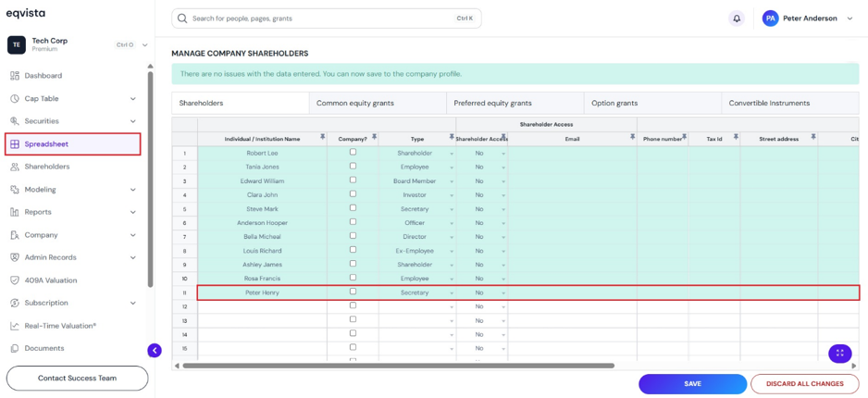868x398 pixels.
Task: Click the Securities sidebar icon
Action: pos(15,121)
